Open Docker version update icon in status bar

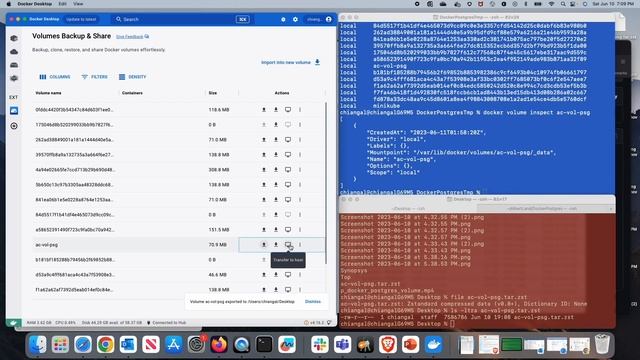click(x=306, y=322)
